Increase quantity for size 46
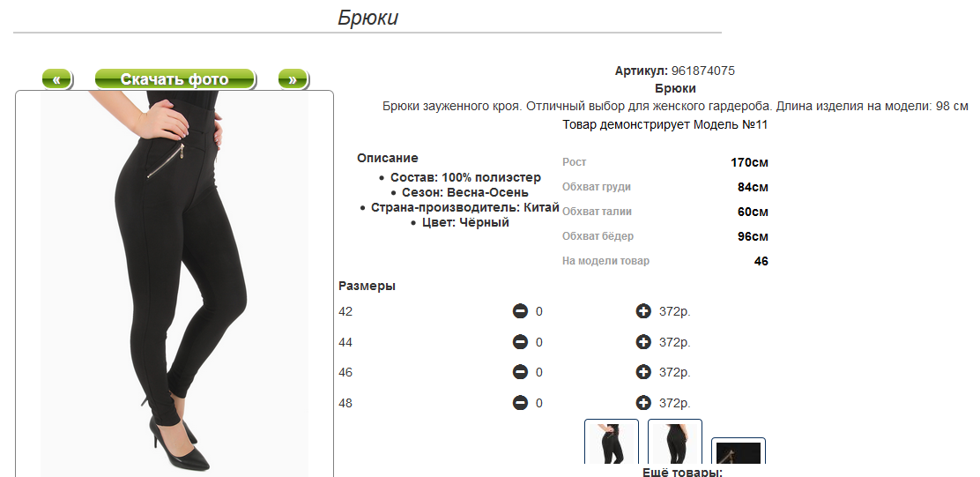The width and height of the screenshot is (980, 477). coord(643,372)
